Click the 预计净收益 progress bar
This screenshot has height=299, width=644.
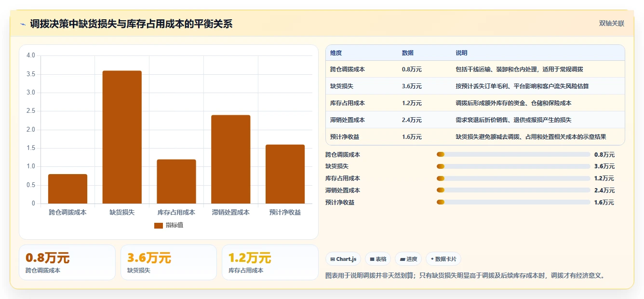tap(513, 203)
